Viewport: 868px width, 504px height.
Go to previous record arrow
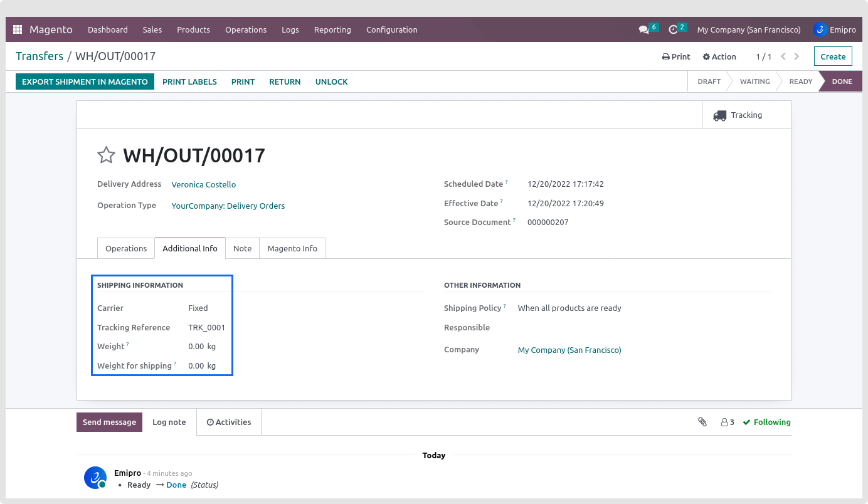click(783, 56)
